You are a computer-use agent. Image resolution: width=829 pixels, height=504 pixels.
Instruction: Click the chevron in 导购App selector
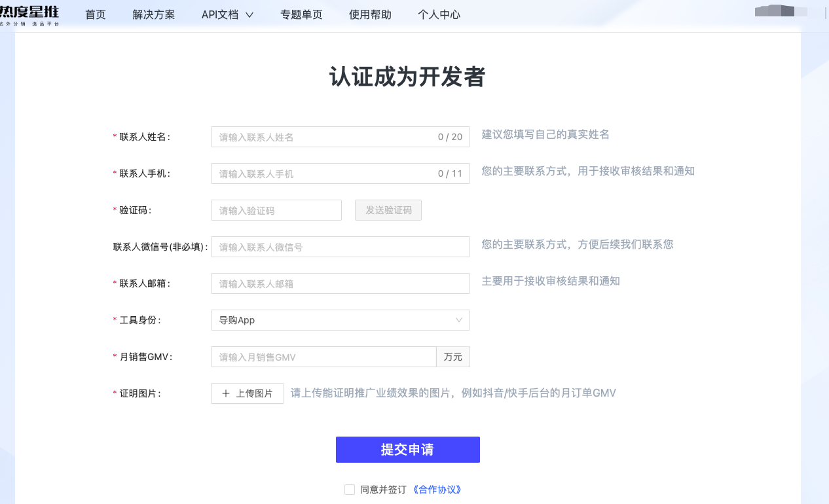coord(458,320)
